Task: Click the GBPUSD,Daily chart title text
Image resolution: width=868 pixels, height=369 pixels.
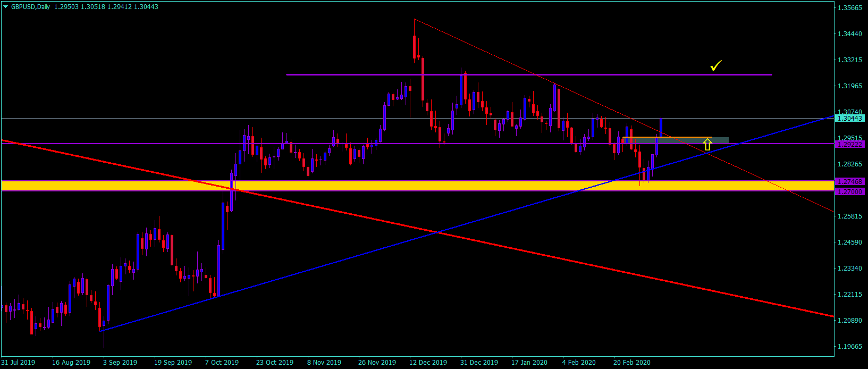Action: coord(31,7)
